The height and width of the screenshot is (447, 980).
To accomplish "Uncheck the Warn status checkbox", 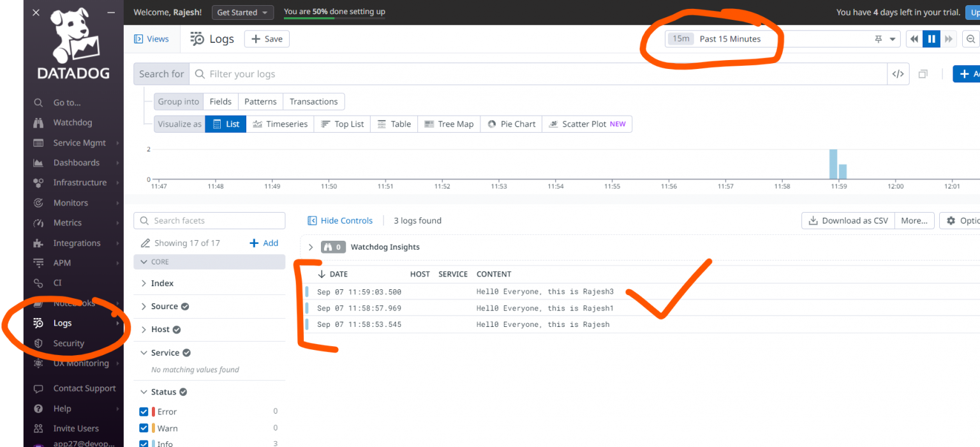I will [144, 428].
